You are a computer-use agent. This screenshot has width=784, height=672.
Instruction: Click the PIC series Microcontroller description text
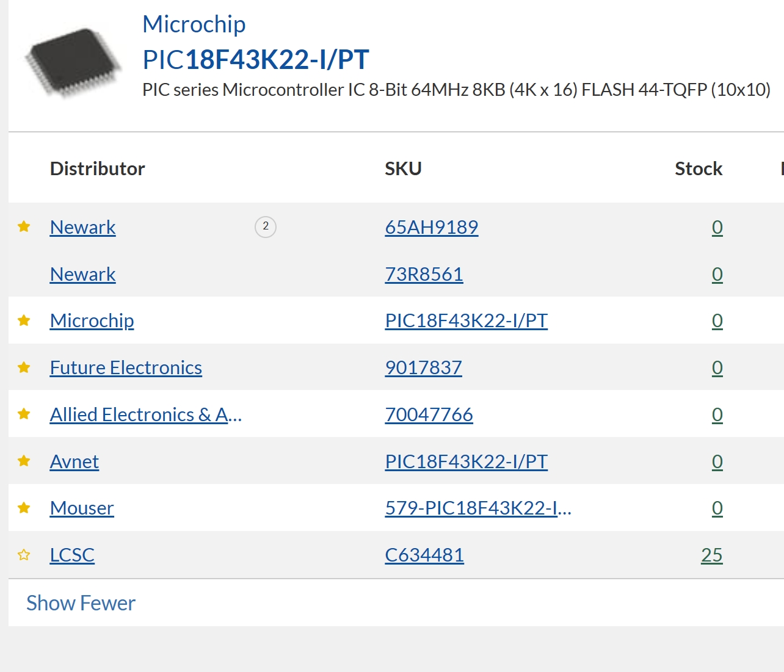click(x=456, y=90)
